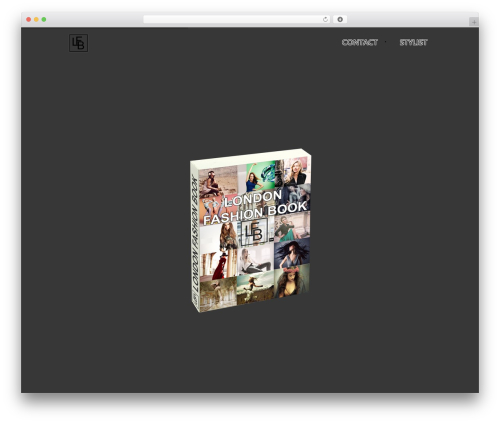This screenshot has width=500, height=423.
Task: Click the round icon button beside address bar
Action: (340, 19)
